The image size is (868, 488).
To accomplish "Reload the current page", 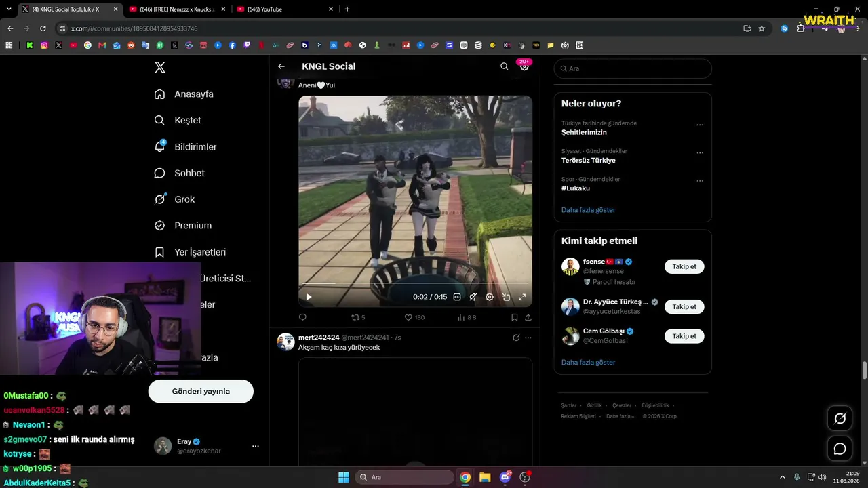I will point(43,28).
